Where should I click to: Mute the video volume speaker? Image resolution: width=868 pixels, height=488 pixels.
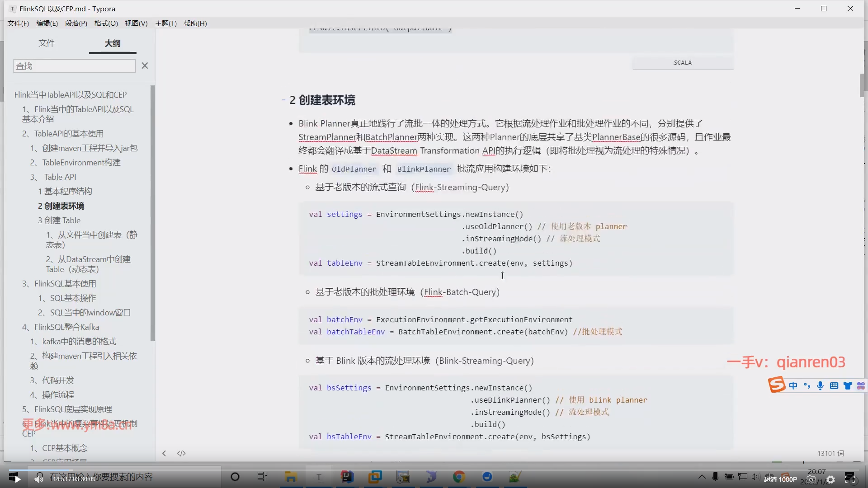tap(39, 479)
